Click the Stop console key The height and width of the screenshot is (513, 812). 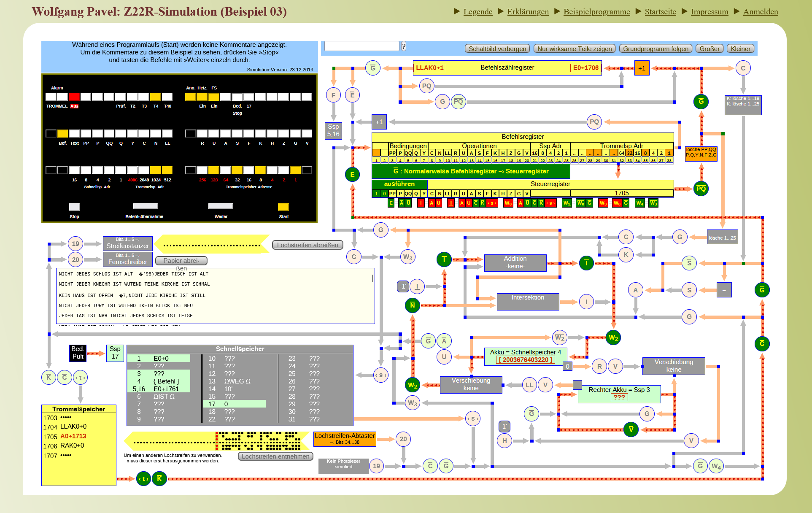[74, 207]
